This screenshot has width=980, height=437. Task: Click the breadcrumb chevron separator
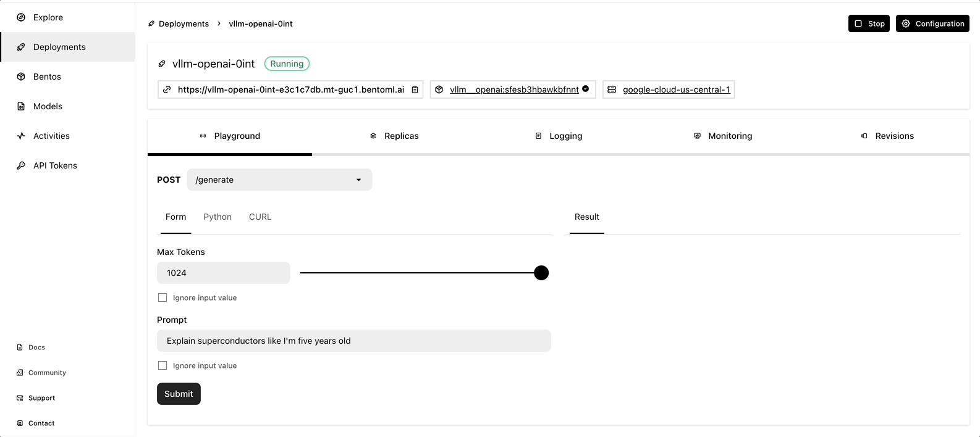click(x=219, y=23)
